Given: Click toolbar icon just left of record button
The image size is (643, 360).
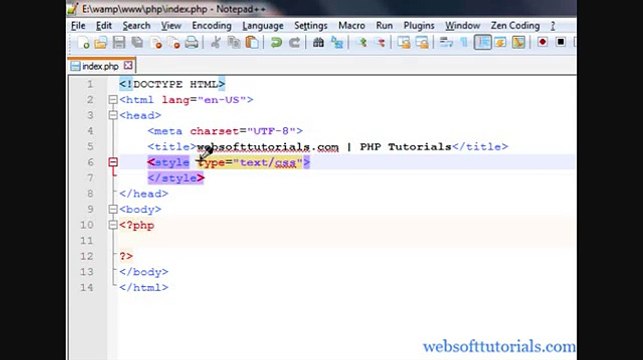Looking at the screenshot, I should pos(519,42).
